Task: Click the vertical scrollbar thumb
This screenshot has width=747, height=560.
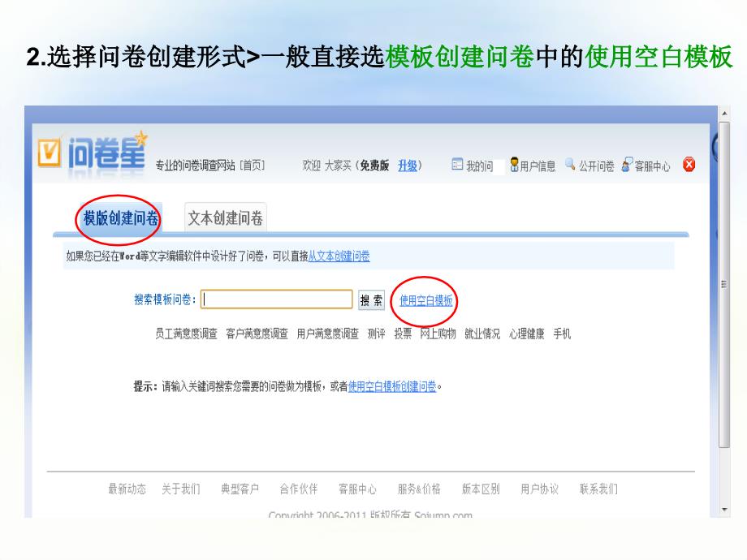Action: click(724, 284)
